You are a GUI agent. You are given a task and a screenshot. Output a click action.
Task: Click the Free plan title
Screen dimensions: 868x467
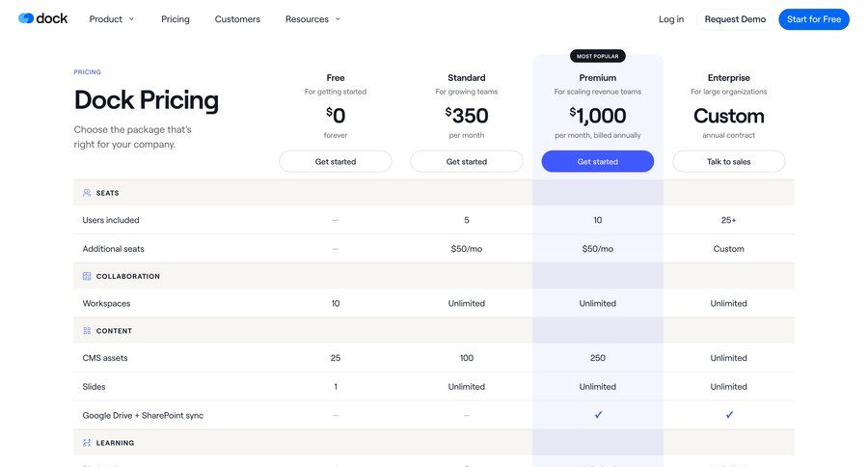click(x=336, y=78)
